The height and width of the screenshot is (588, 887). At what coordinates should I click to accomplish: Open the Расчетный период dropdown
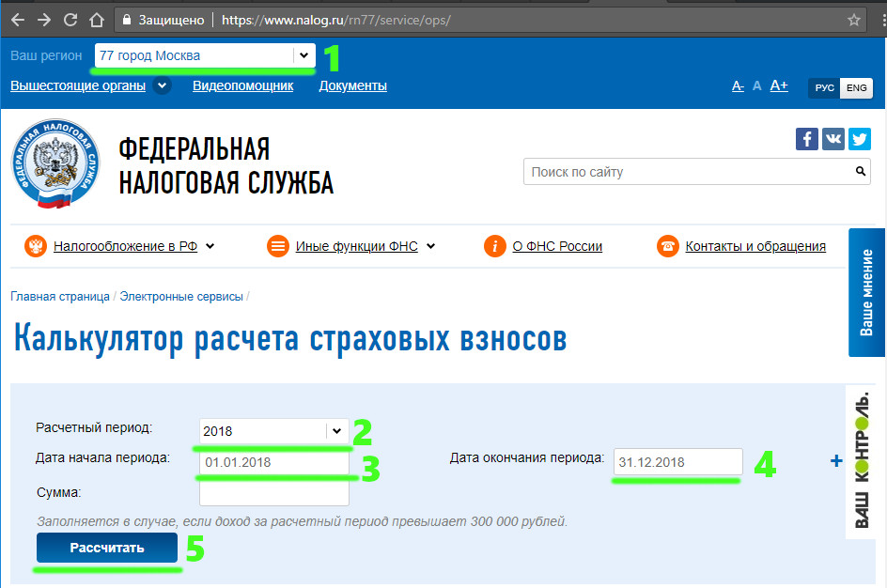pos(335,430)
